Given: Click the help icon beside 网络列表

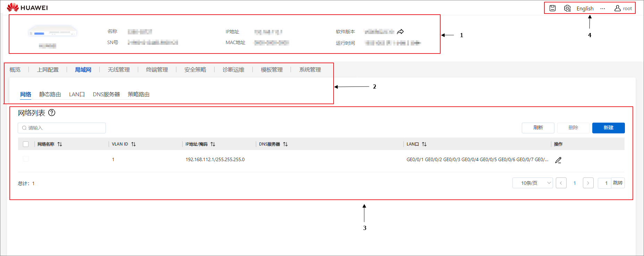Looking at the screenshot, I should click(x=52, y=113).
